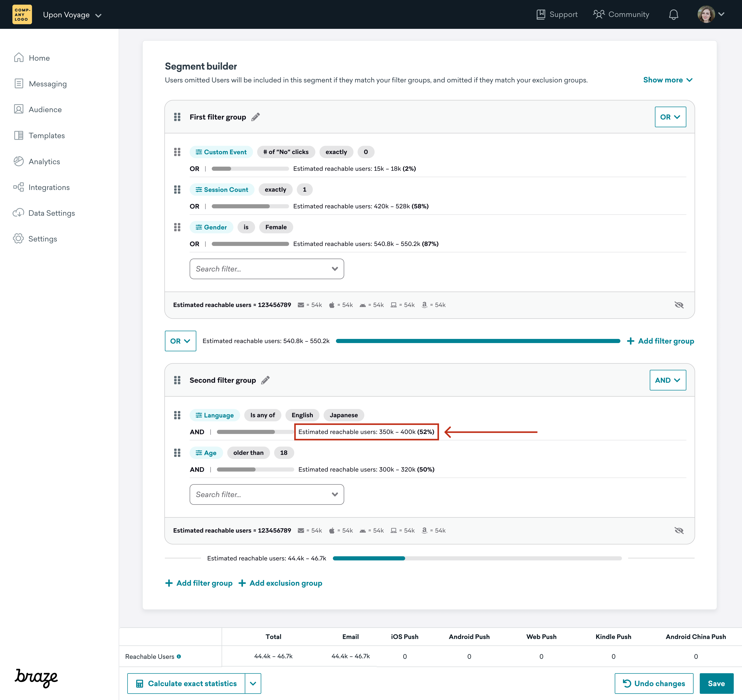Click the info icon next to Reachable Users

tap(179, 656)
